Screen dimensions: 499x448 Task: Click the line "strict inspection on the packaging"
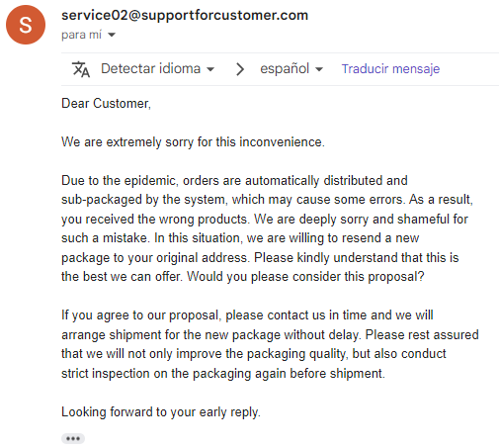pyautogui.click(x=223, y=374)
